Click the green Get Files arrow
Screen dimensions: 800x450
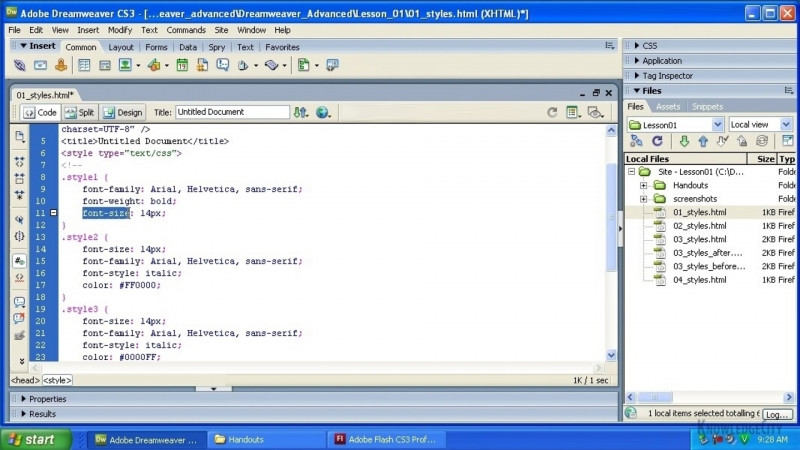point(684,141)
